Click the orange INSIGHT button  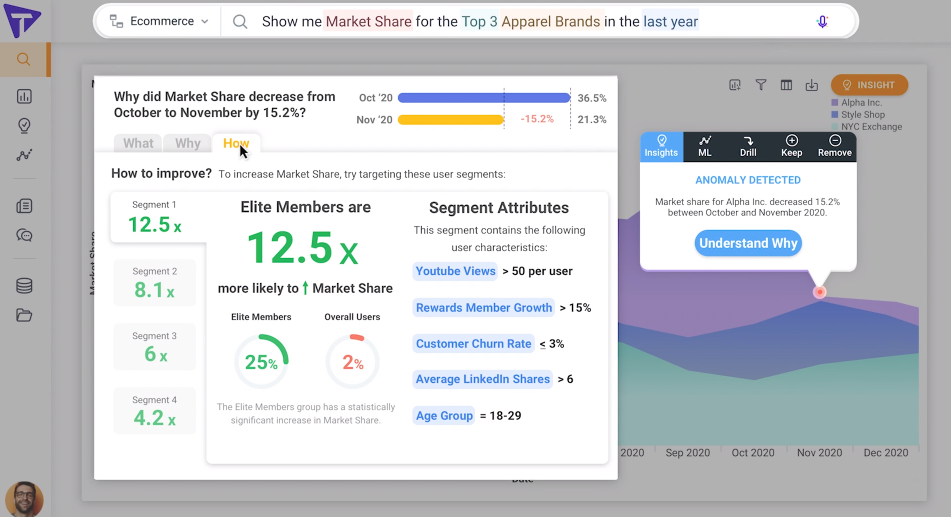click(x=869, y=85)
